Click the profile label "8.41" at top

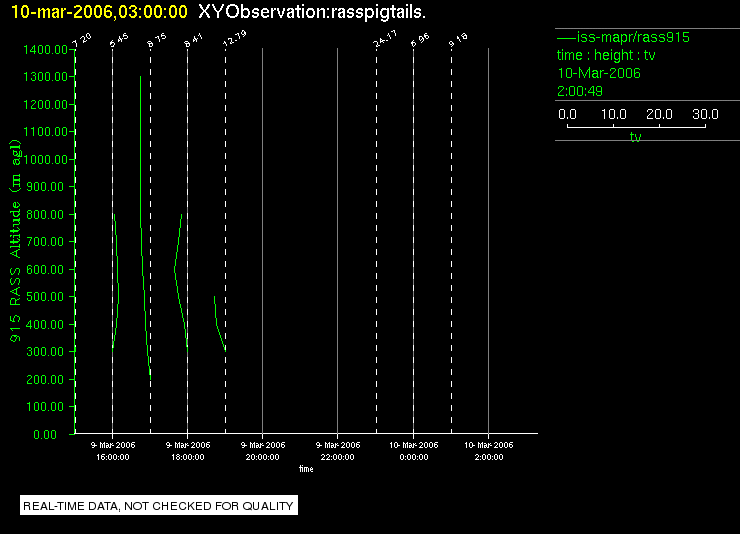[193, 41]
